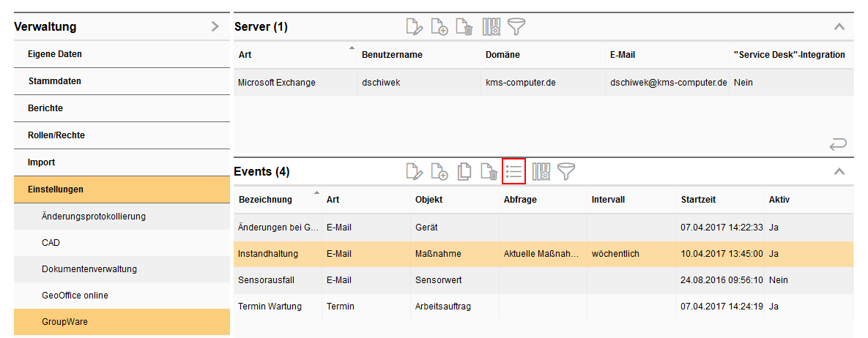Click the red-highlighted list icon in Events
This screenshot has height=338, width=868.
tap(514, 172)
